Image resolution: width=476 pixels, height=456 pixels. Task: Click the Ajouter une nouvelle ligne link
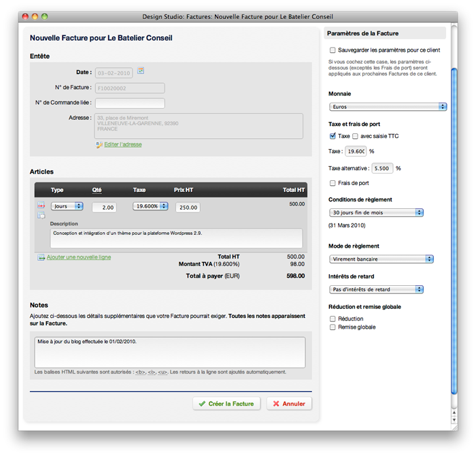[x=78, y=257]
